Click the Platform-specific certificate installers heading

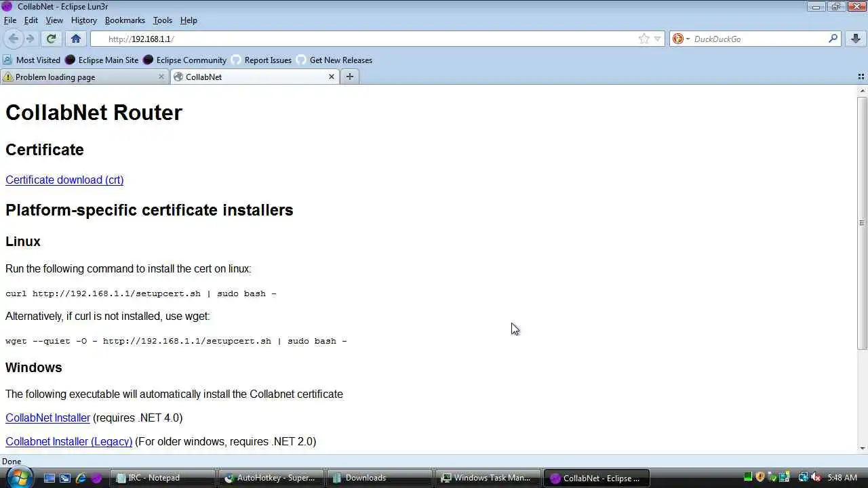pyautogui.click(x=149, y=210)
